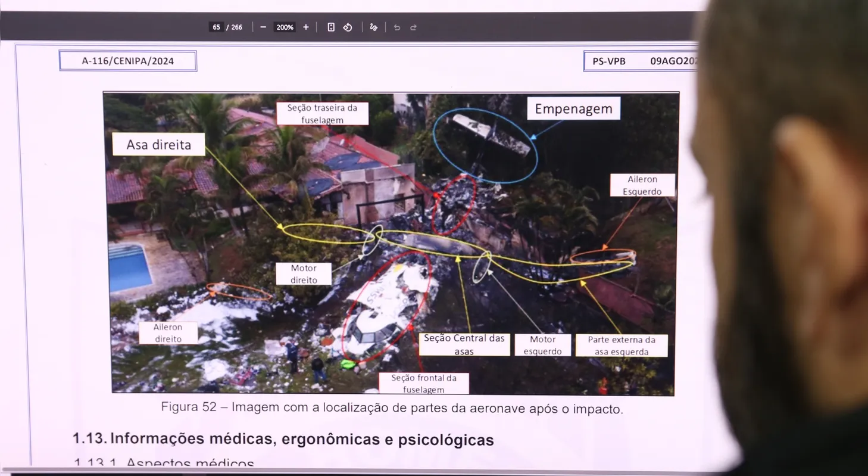Click the 'Seção Central das asas' label
This screenshot has width=868, height=476.
tap(464, 344)
